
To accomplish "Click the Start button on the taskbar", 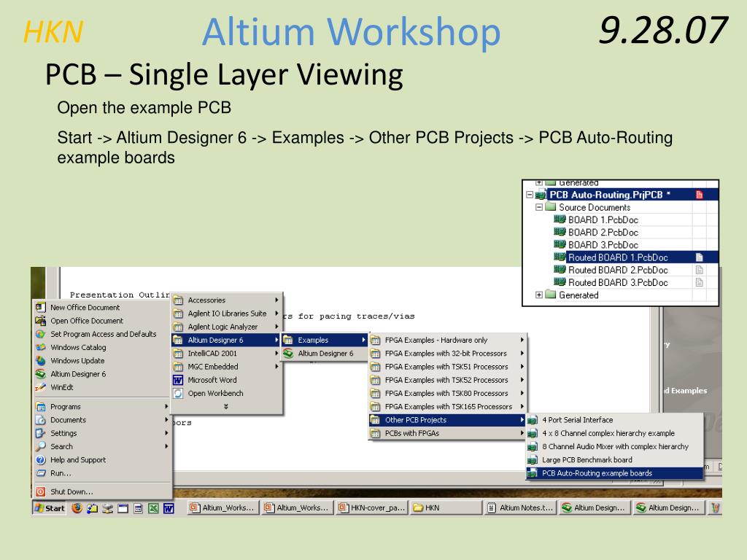I will 49,508.
